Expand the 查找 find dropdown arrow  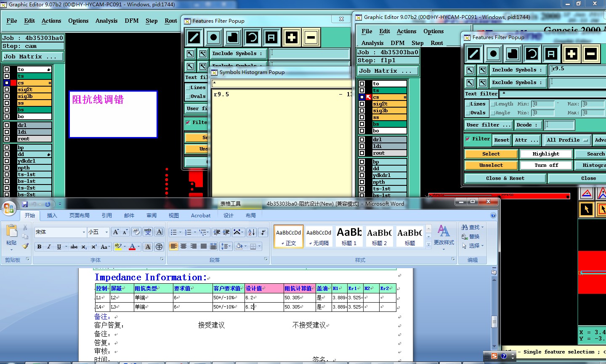pyautogui.click(x=482, y=227)
